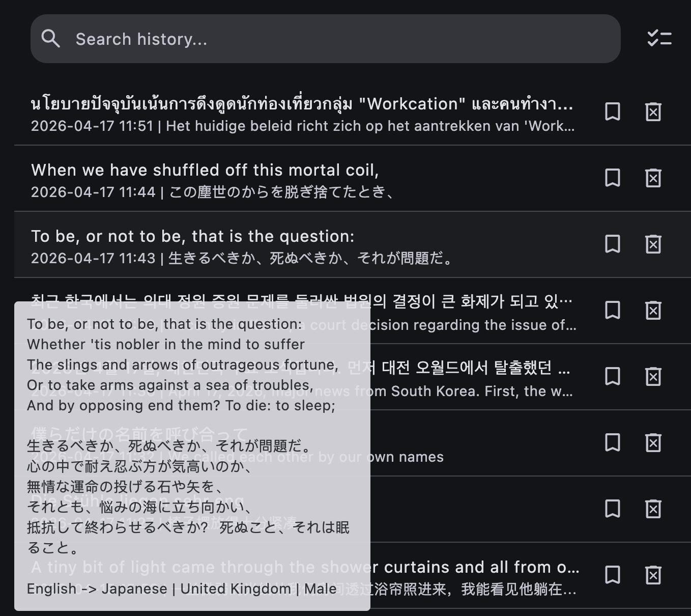Open the multi-select checklist icon
Screen dimensions: 691x616
tap(659, 39)
